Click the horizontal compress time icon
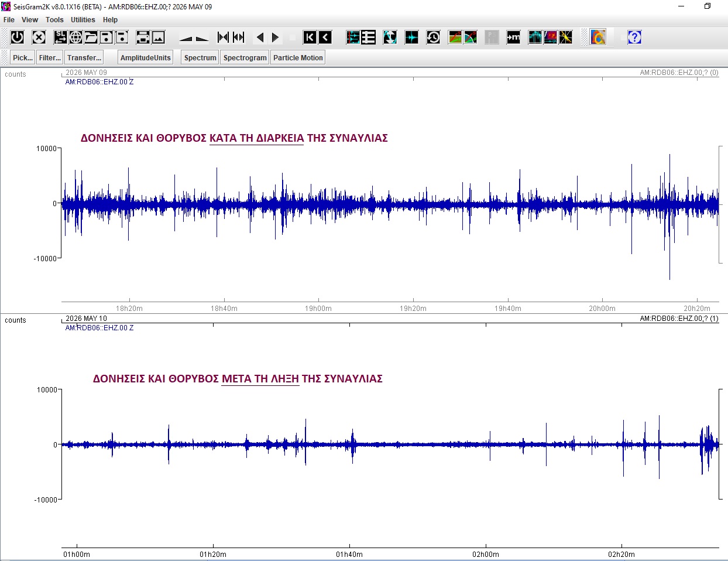Viewport: 728px width, 561px height. pyautogui.click(x=223, y=37)
